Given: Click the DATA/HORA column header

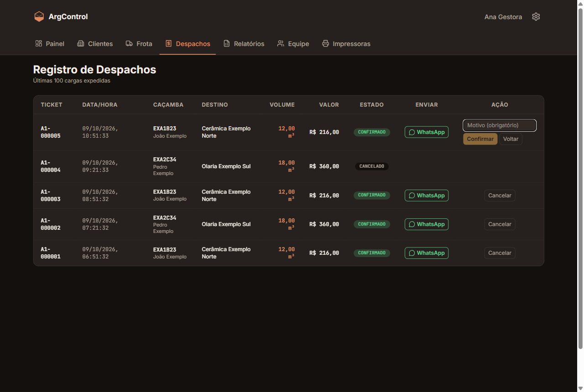Looking at the screenshot, I should (x=100, y=105).
